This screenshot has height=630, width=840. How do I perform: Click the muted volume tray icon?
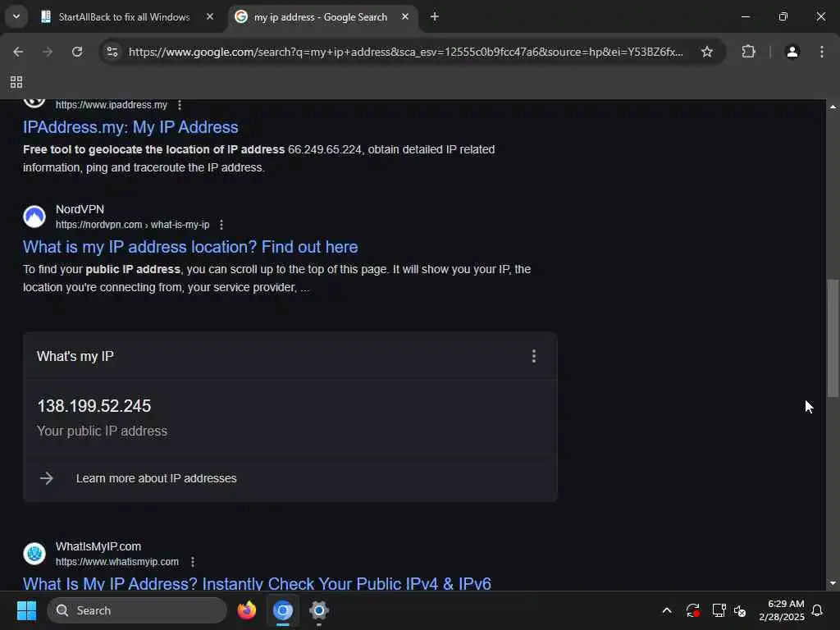(x=741, y=610)
